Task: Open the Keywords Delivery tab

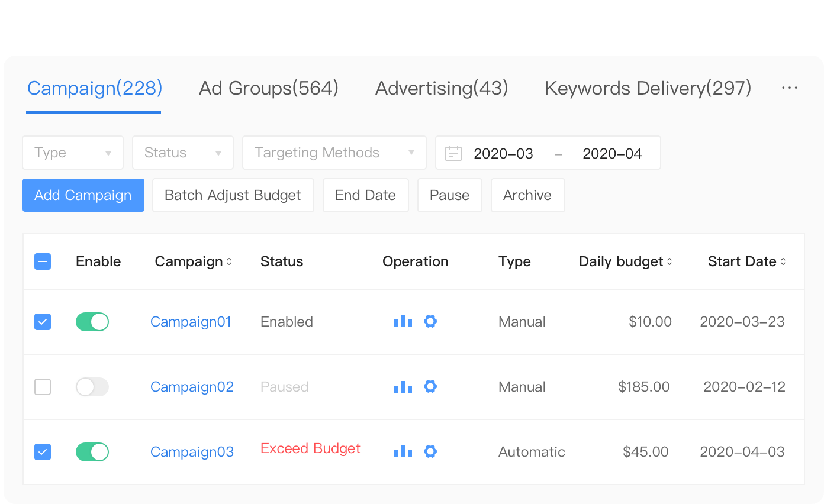Action: 648,88
